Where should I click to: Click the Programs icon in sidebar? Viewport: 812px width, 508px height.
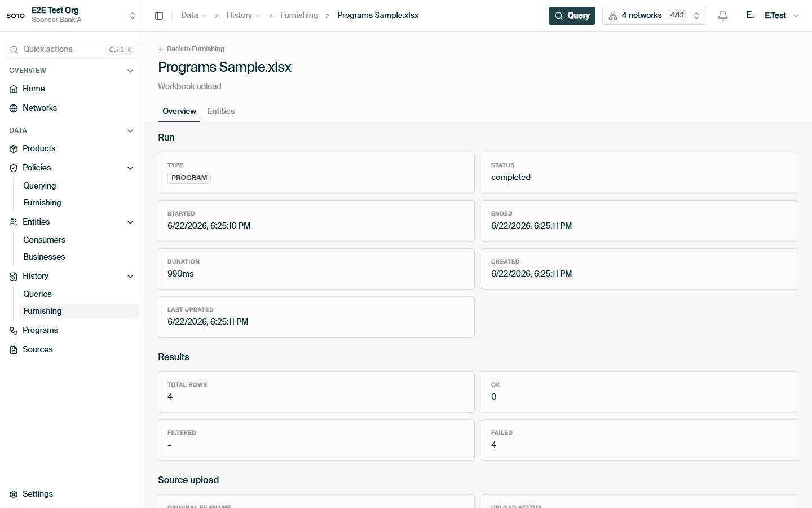14,330
